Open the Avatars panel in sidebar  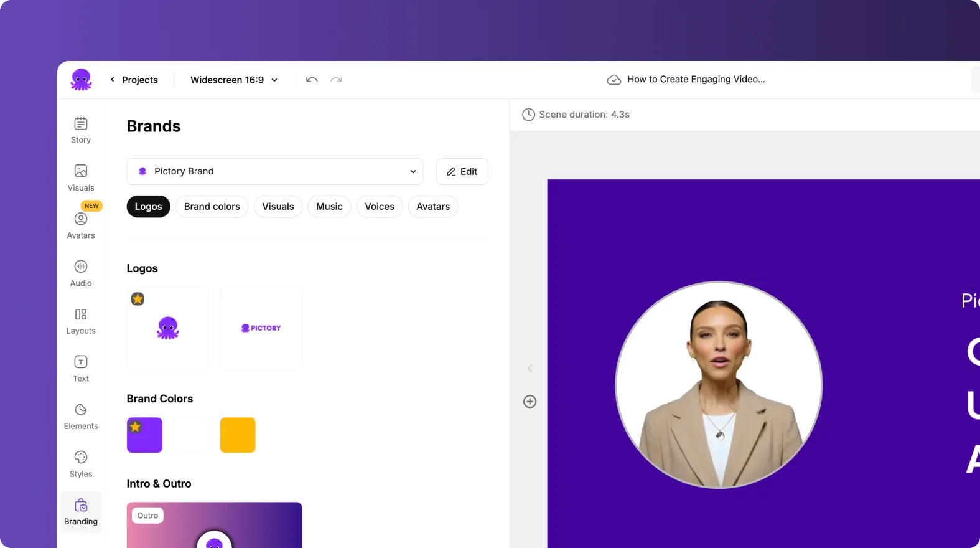pos(81,226)
